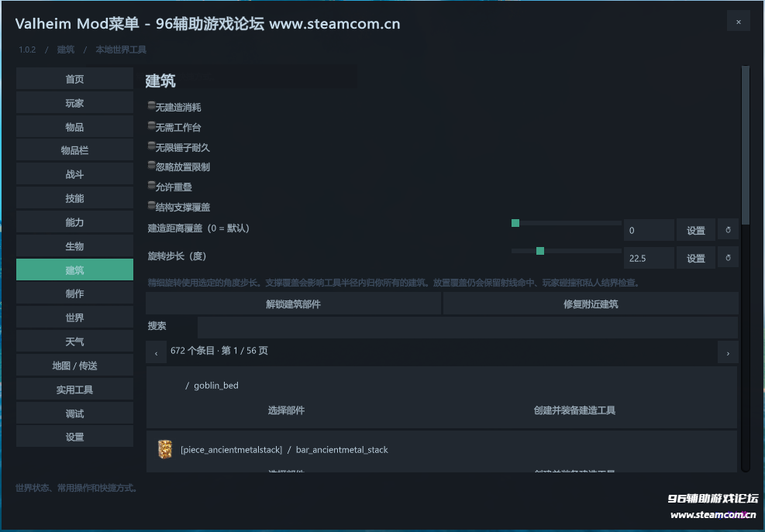Toggle 无需工作台 checkbox

[x=152, y=125]
